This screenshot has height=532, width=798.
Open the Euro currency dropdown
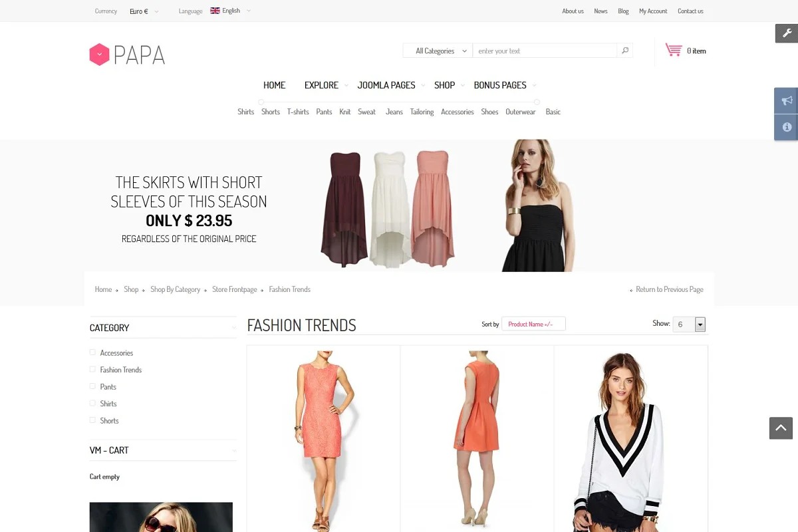[144, 11]
